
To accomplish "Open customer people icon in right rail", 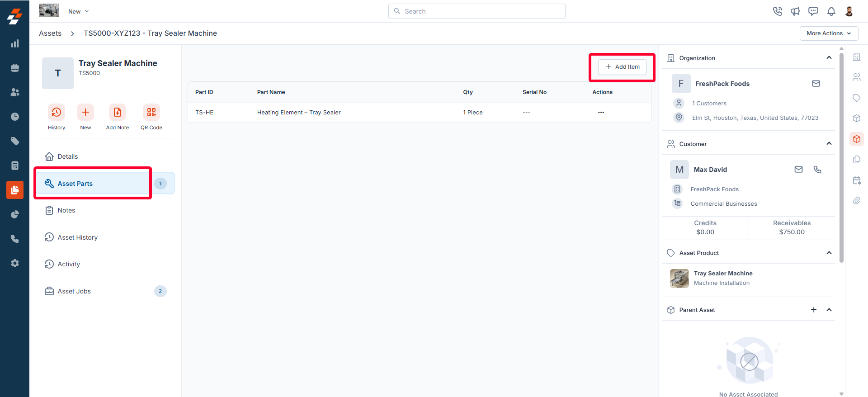I will [857, 77].
